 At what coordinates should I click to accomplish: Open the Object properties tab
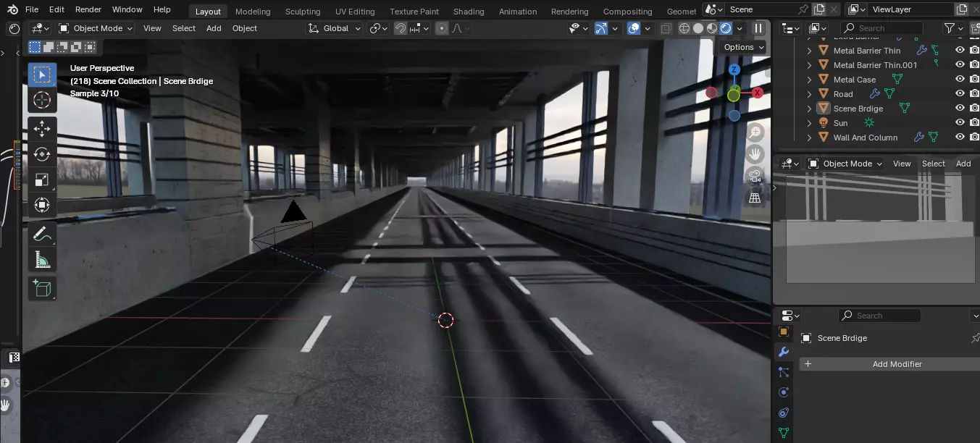[783, 332]
